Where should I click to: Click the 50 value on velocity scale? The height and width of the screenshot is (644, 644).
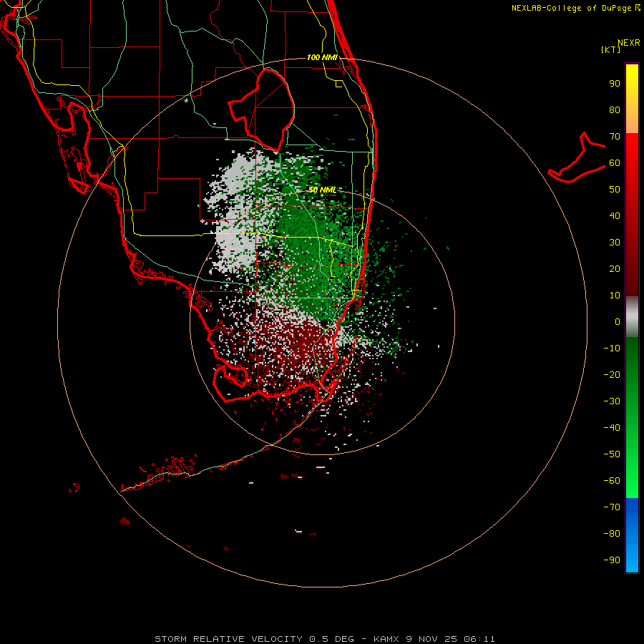tap(615, 190)
